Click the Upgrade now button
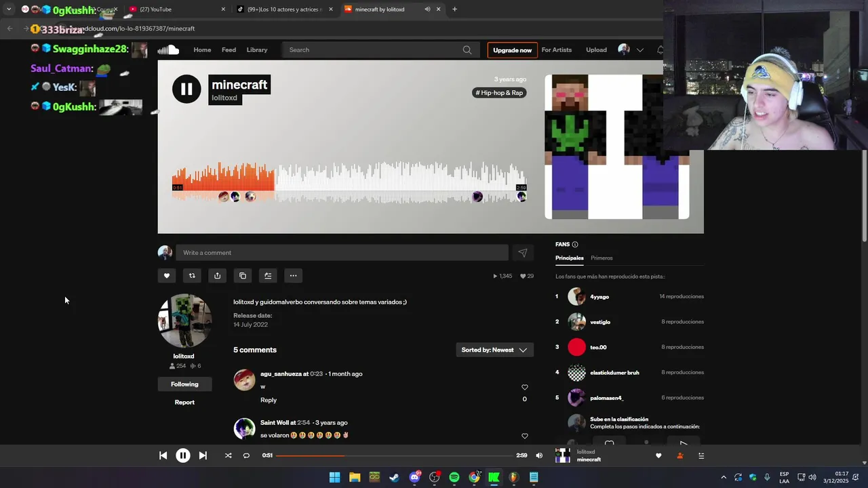The height and width of the screenshot is (488, 868). tap(512, 50)
